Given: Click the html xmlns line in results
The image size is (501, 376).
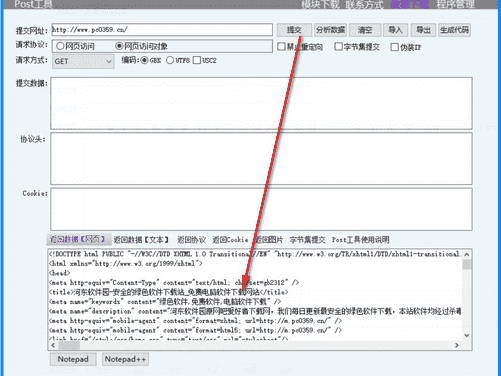Looking at the screenshot, I should (126, 264).
